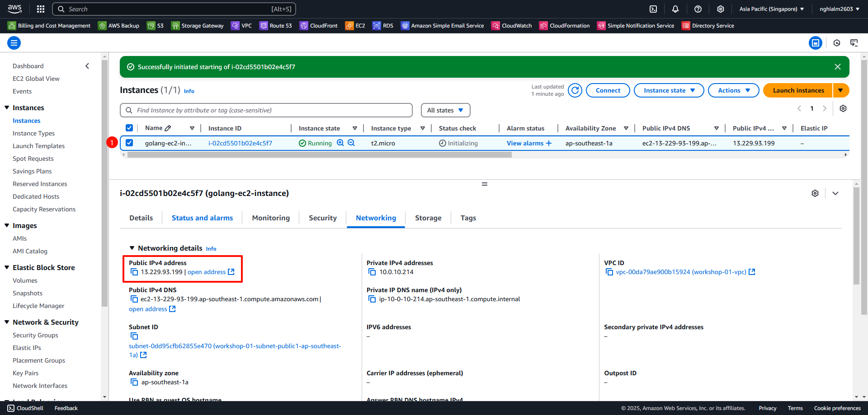Focus the top AWS Search box
This screenshot has height=415, width=868.
click(174, 9)
